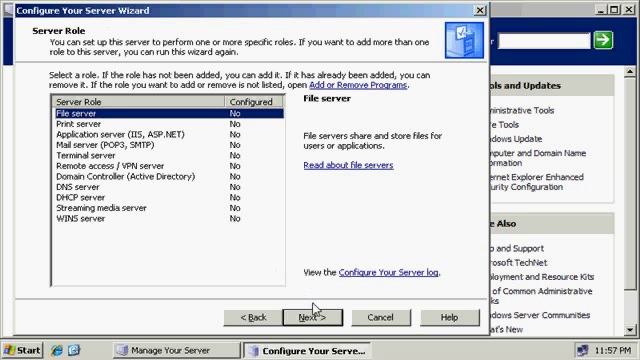The image size is (640, 360).
Task: Choose Domain Controller (Active Directory) role
Action: [169, 177]
